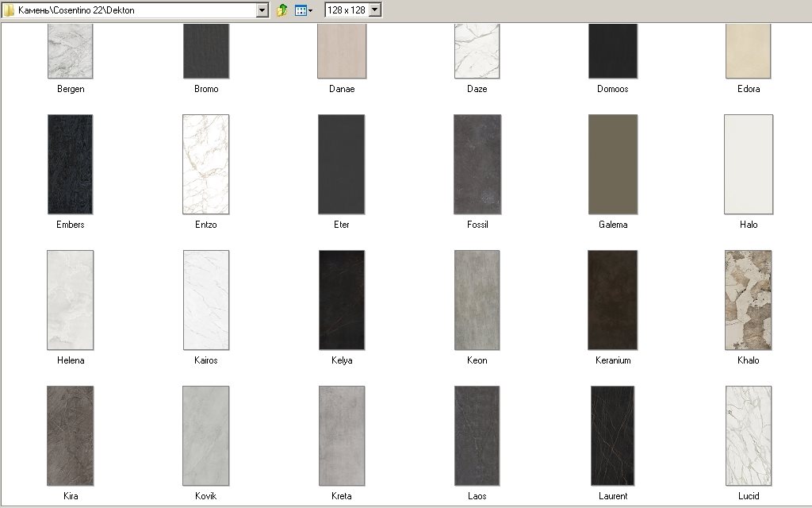This screenshot has width=812, height=508.
Task: Click the Kairos name label
Action: pos(205,360)
